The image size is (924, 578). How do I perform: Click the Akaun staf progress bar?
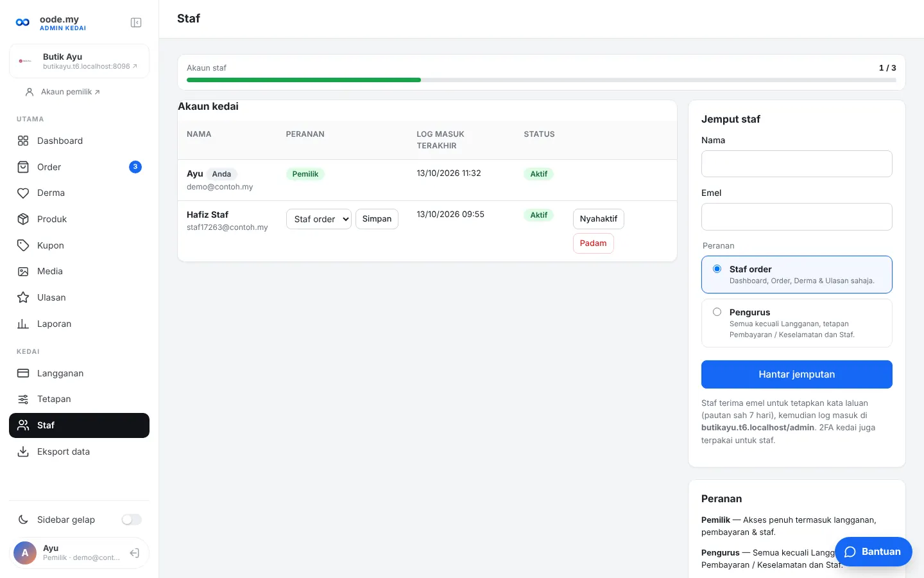click(542, 80)
